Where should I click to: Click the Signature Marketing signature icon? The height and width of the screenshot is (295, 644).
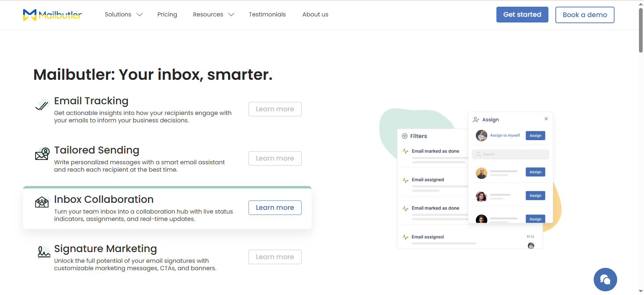pyautogui.click(x=44, y=252)
